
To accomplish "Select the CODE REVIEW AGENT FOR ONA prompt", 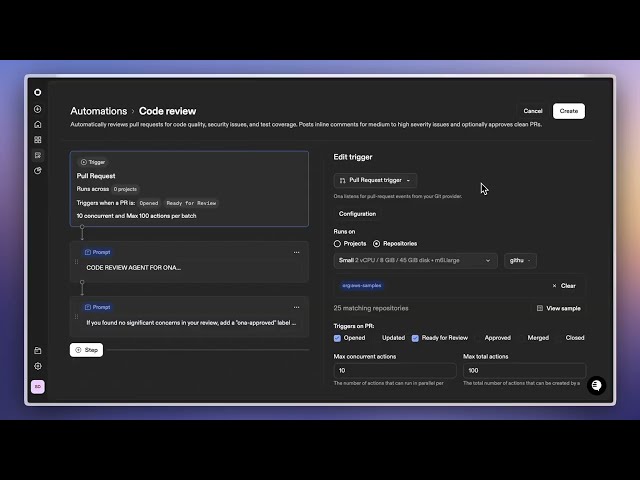I will point(189,262).
